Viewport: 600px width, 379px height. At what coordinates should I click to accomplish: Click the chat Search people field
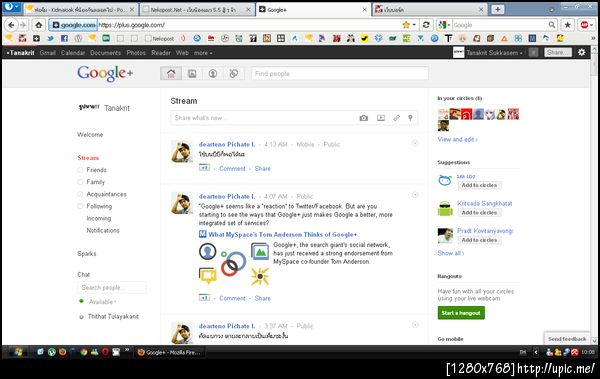tap(111, 288)
